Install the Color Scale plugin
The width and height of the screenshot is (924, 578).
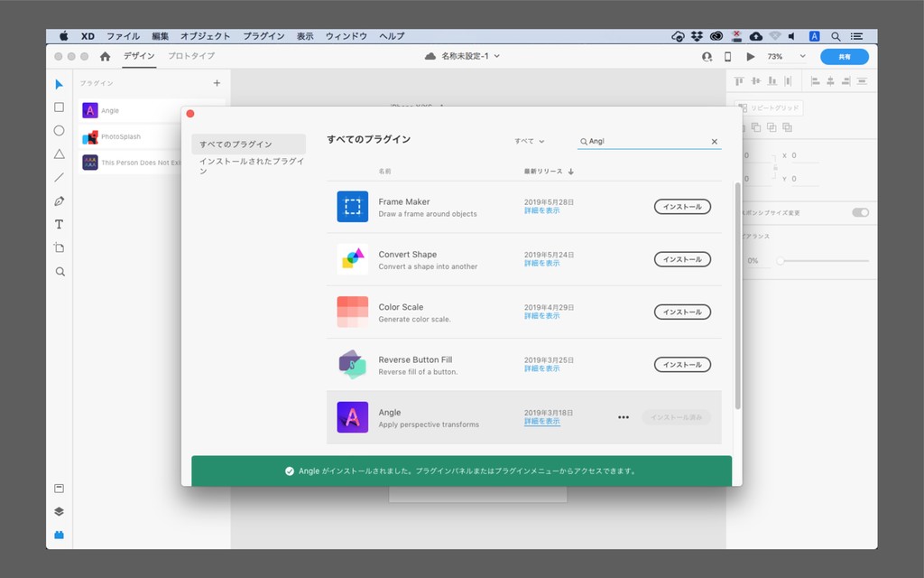point(682,312)
